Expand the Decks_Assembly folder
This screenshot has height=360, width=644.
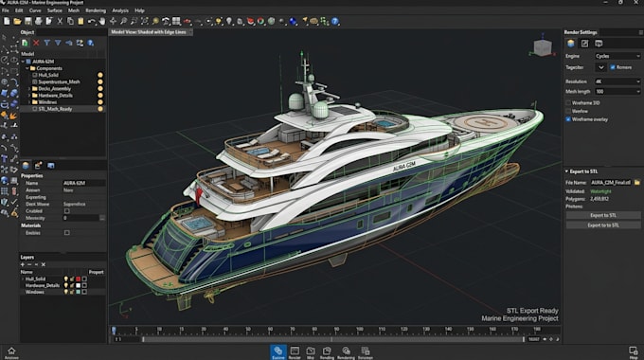coord(29,89)
